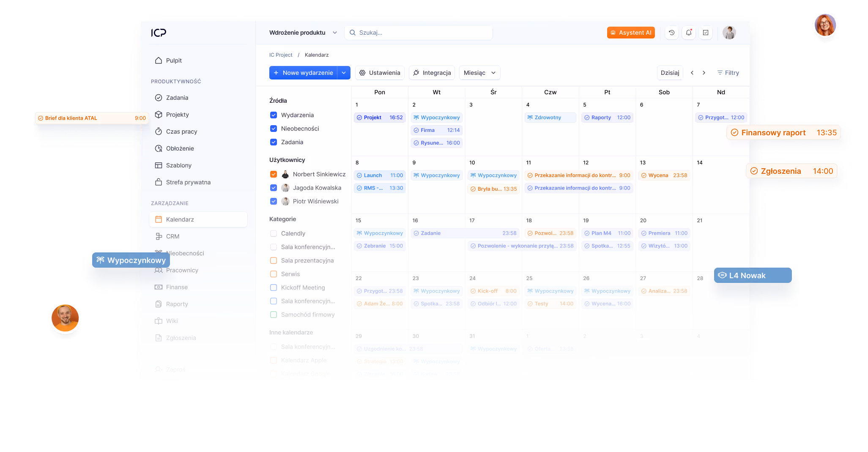The image size is (868, 452).
Task: Toggle Piotr Wiśniewski user checkbox
Action: click(x=274, y=201)
